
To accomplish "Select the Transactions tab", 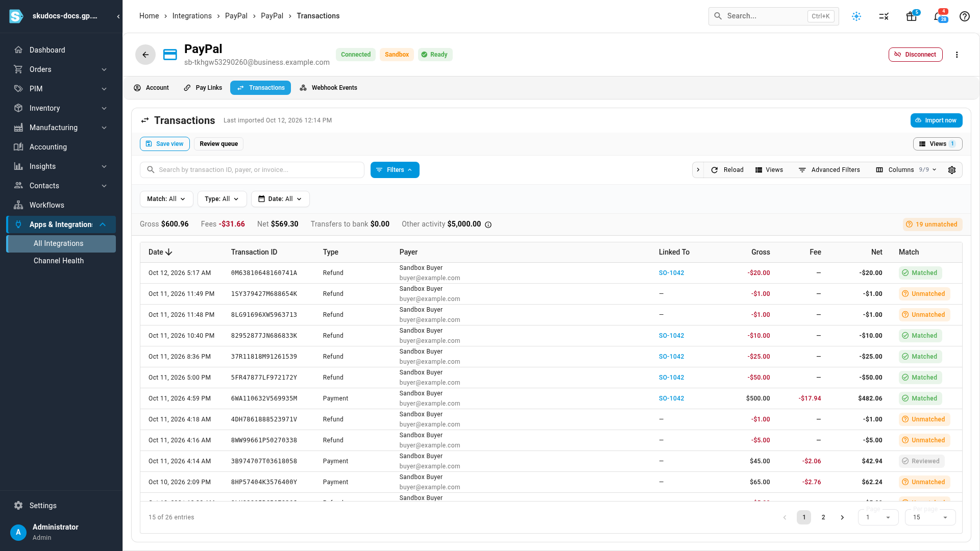I will [260, 88].
